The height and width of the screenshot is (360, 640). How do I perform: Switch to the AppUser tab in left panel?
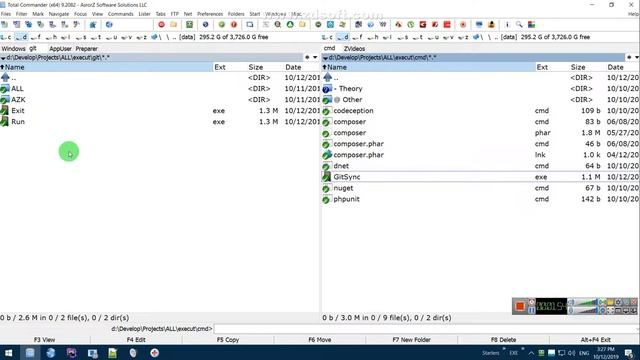click(60, 49)
